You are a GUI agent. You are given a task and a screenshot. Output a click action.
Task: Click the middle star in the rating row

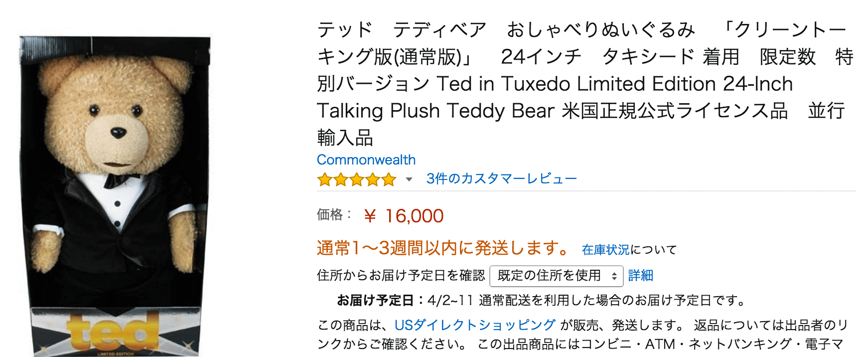coord(356,179)
